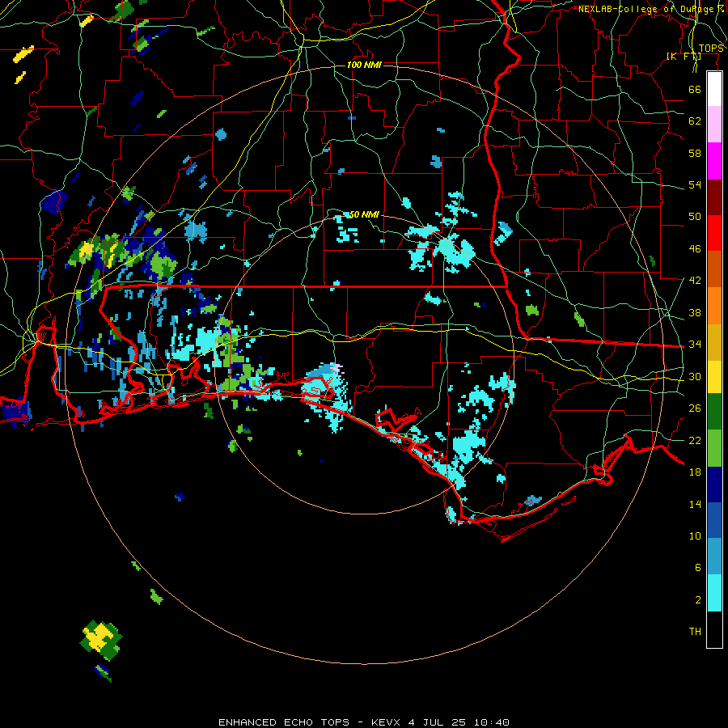Click legend value "62"
Viewport: 728px width, 728px height.
tap(695, 121)
